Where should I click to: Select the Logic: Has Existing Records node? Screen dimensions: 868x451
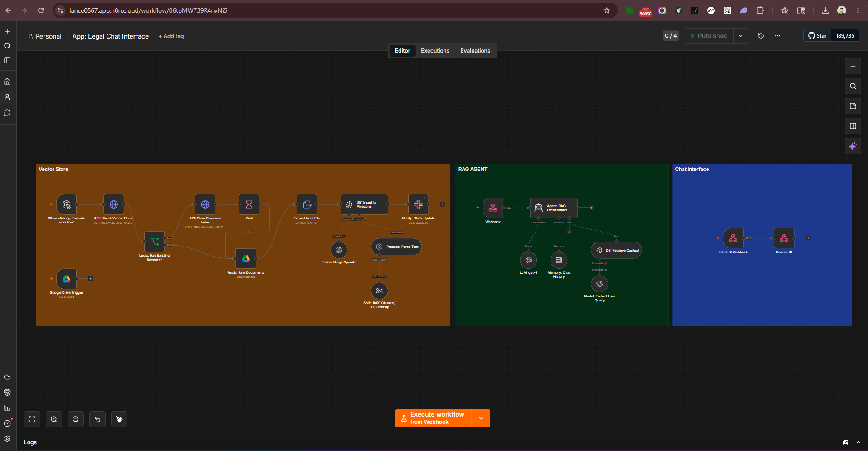click(x=154, y=242)
